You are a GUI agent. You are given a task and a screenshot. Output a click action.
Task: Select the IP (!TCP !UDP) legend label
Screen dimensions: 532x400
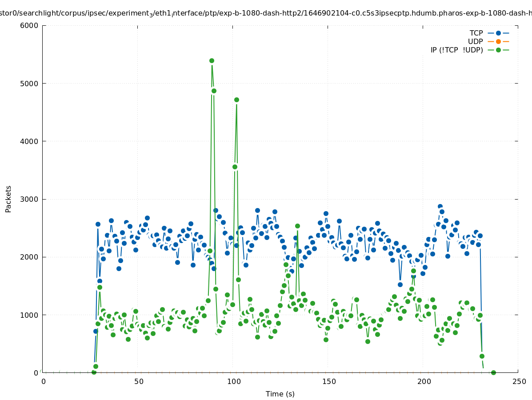456,50
